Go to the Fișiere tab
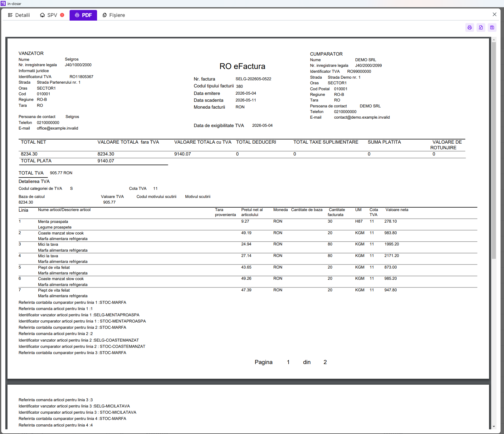 pyautogui.click(x=114, y=15)
